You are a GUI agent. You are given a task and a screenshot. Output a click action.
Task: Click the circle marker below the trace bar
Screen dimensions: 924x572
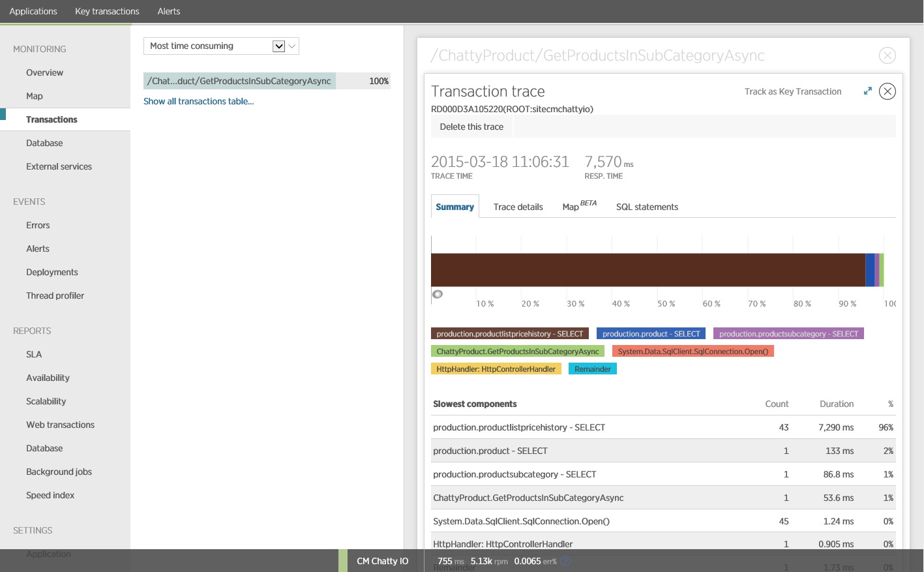coord(438,294)
